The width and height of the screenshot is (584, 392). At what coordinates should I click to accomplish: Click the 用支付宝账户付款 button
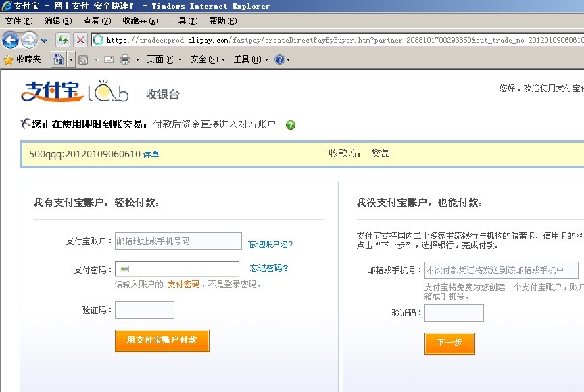pyautogui.click(x=162, y=341)
